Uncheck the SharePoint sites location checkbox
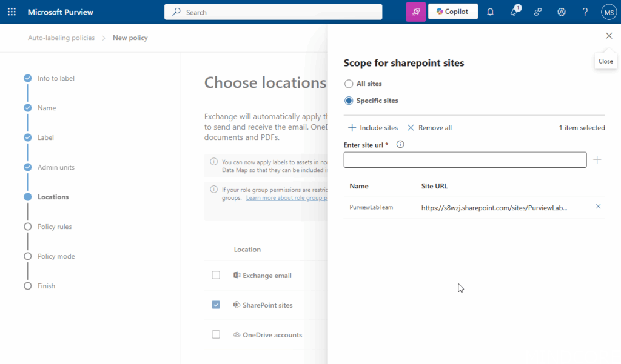 coord(216,305)
